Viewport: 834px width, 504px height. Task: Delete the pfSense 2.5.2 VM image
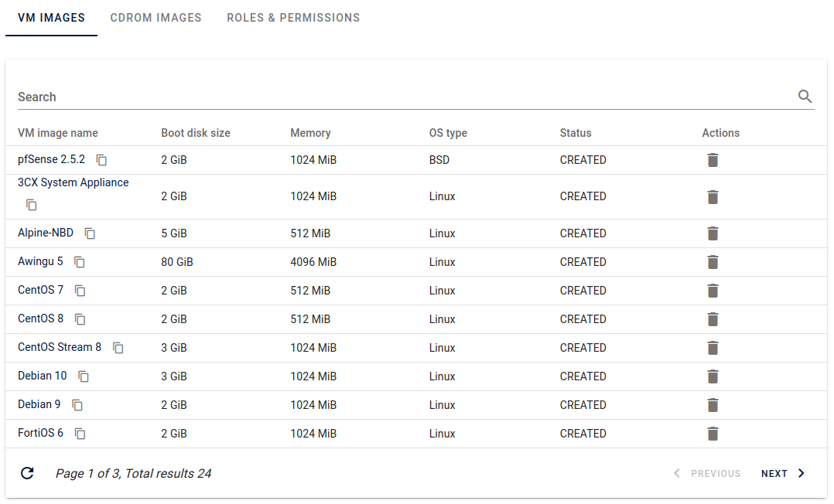coord(713,160)
